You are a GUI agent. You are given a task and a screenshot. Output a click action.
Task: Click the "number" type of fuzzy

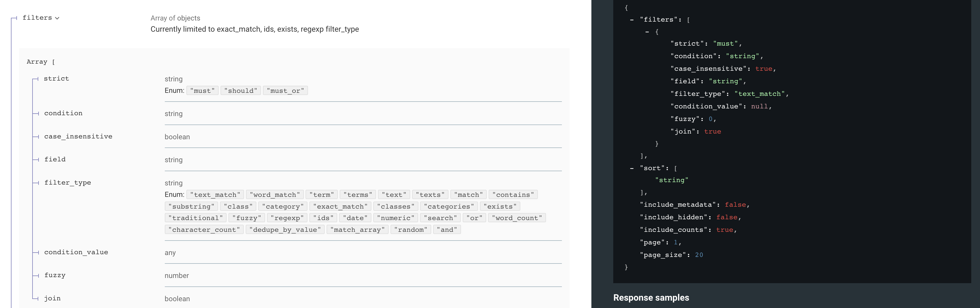click(177, 276)
